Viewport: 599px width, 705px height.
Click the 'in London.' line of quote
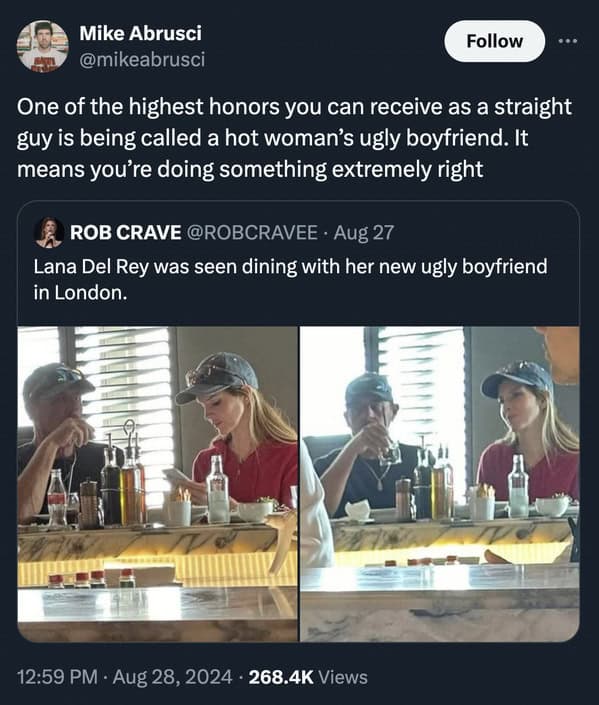[80, 293]
